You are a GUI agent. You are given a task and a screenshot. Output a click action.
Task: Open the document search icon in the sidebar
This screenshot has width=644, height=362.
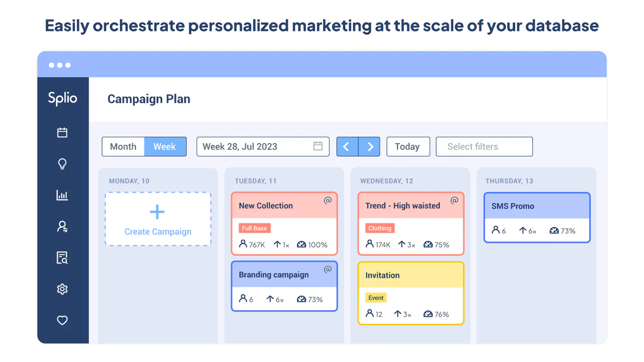point(62,257)
